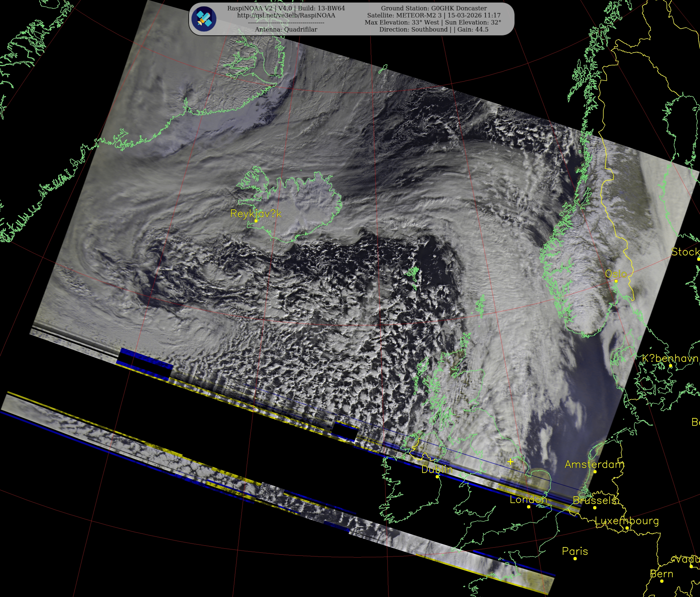
Task: Open the qsl.net RaspiNOAA URL
Action: tap(286, 16)
